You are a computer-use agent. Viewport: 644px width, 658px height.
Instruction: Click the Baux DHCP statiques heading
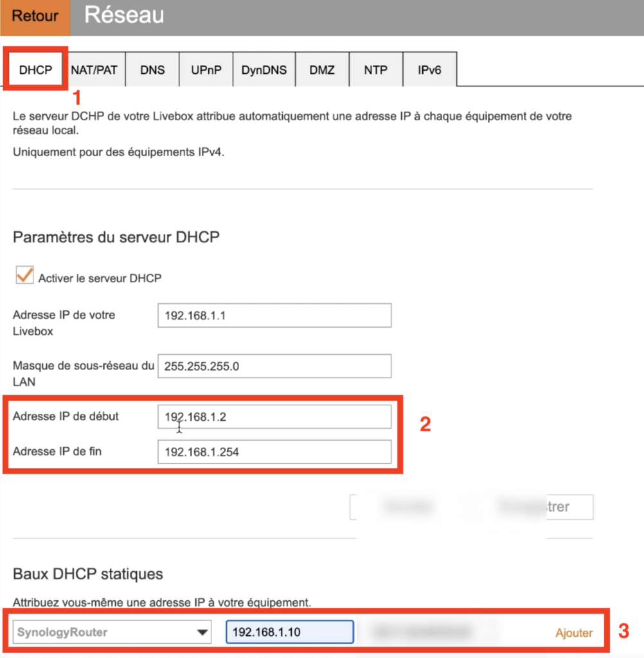tap(88, 574)
